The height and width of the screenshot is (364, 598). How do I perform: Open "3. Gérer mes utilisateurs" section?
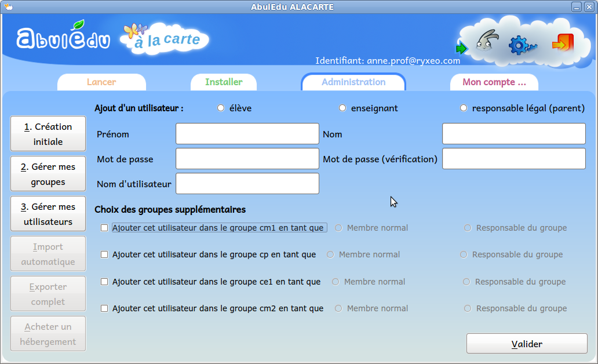pos(48,214)
